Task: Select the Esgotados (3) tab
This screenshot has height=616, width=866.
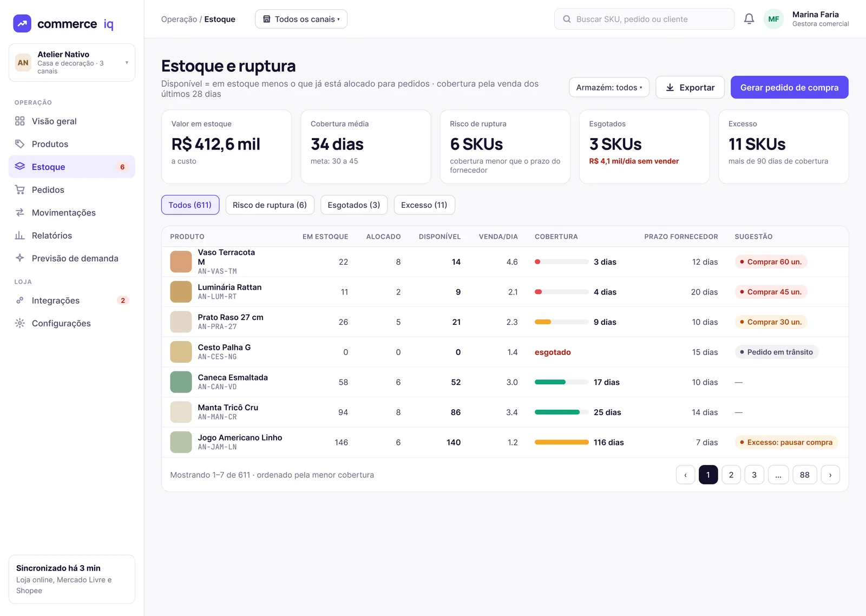Action: click(x=354, y=205)
